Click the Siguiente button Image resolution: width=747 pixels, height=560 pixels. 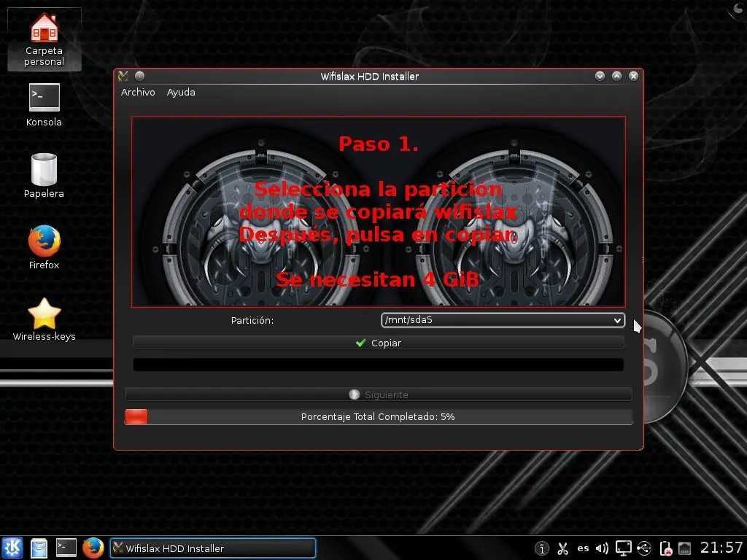click(x=379, y=394)
